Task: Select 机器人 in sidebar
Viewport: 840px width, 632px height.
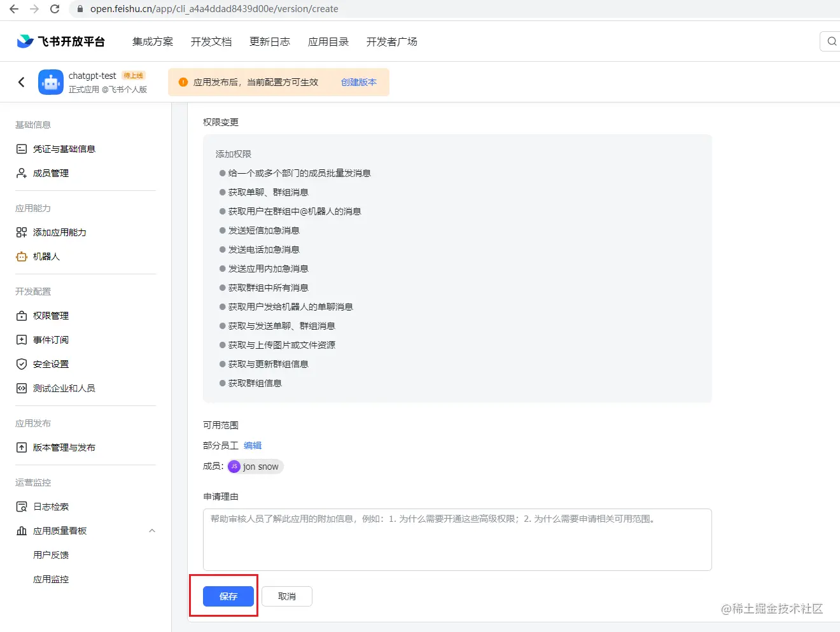Action: (x=46, y=256)
